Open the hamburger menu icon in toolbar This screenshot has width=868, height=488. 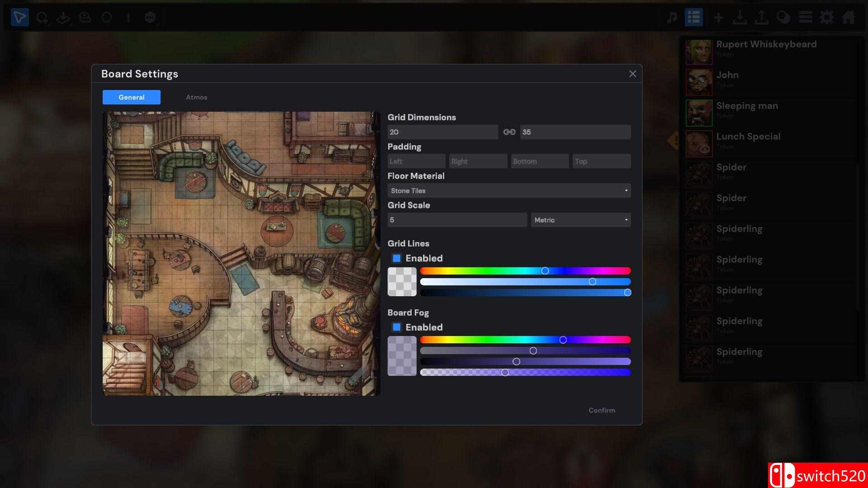click(805, 18)
